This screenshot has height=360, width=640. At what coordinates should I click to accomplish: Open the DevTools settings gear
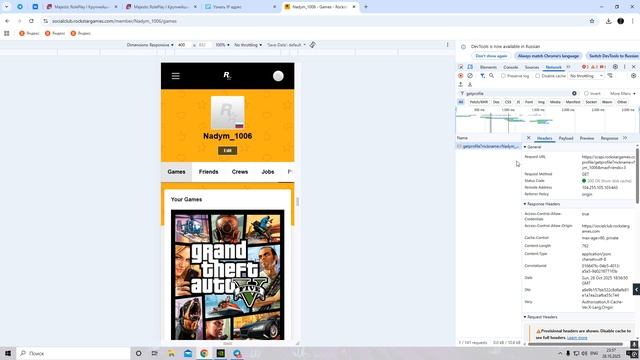click(x=615, y=67)
